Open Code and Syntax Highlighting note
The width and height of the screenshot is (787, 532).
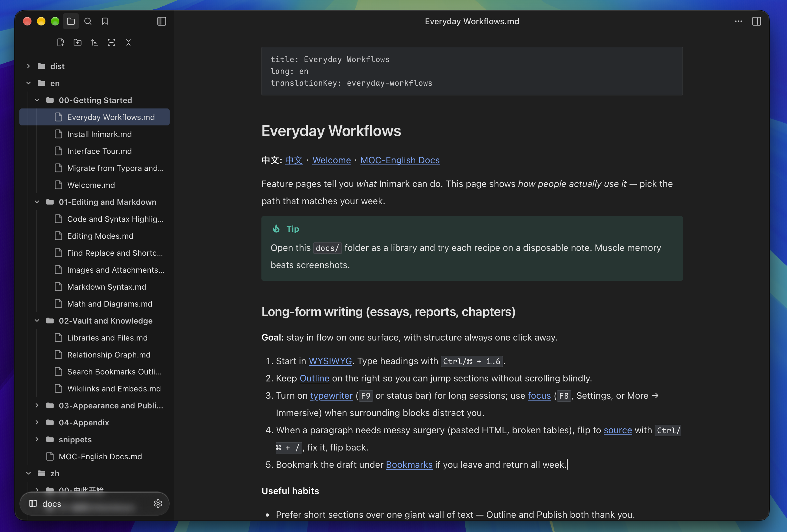click(x=95, y=219)
